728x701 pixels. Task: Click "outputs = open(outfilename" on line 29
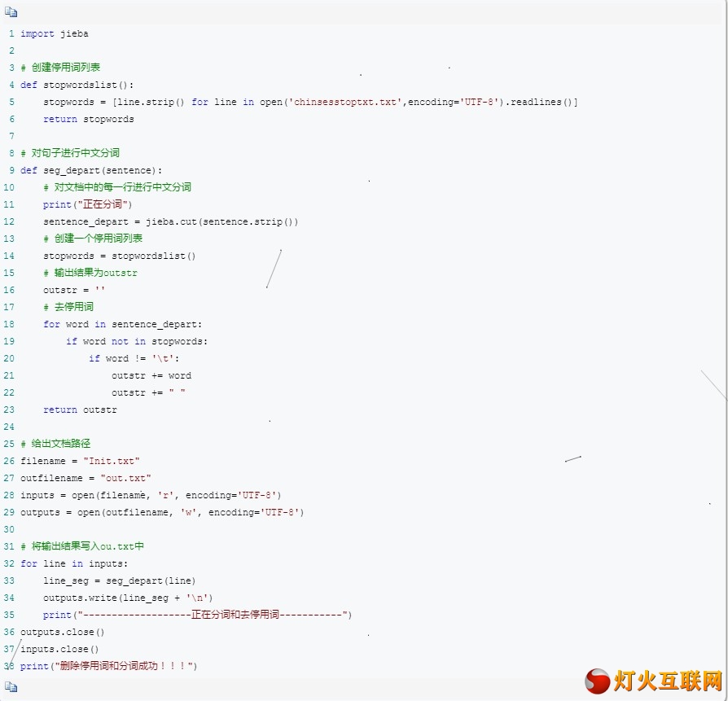[x=94, y=512]
